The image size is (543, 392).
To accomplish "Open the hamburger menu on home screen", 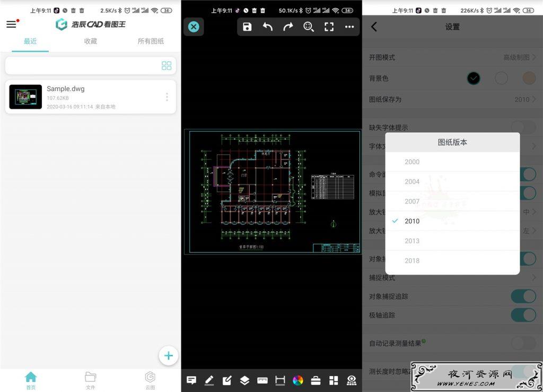I will click(12, 24).
